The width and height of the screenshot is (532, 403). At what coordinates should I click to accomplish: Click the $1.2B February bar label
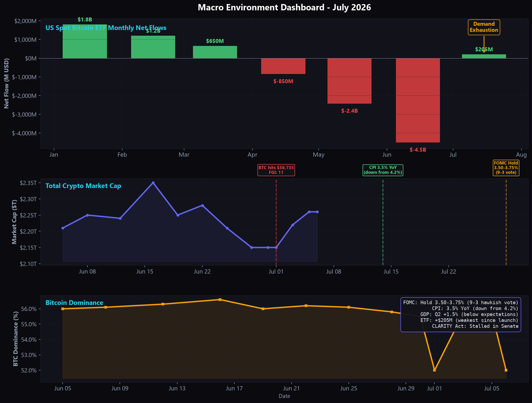tap(153, 31)
